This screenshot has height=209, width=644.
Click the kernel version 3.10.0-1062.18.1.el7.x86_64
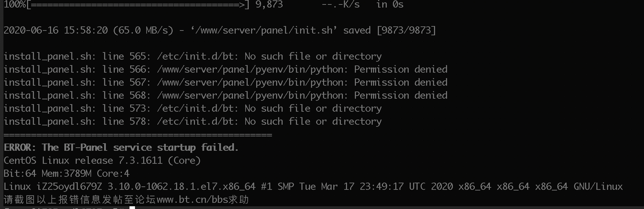[x=182, y=187]
